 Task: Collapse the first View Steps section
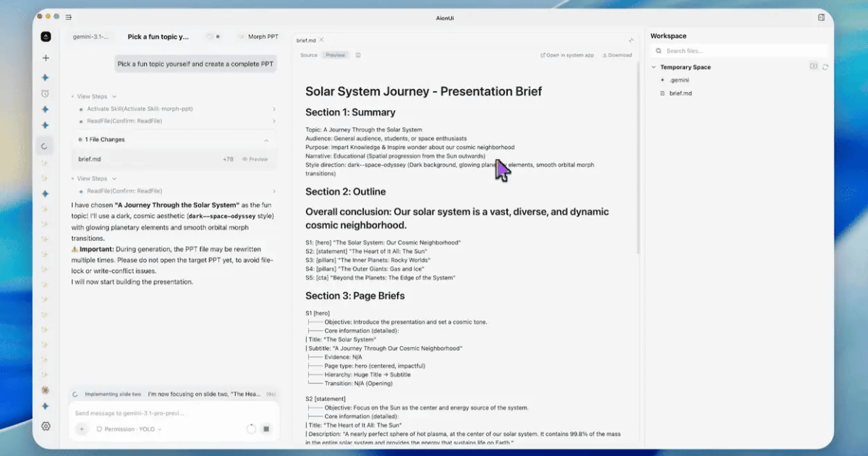[93, 96]
